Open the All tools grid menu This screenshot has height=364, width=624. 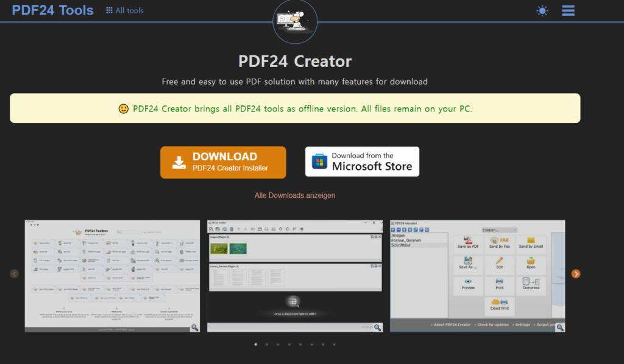pyautogui.click(x=124, y=10)
